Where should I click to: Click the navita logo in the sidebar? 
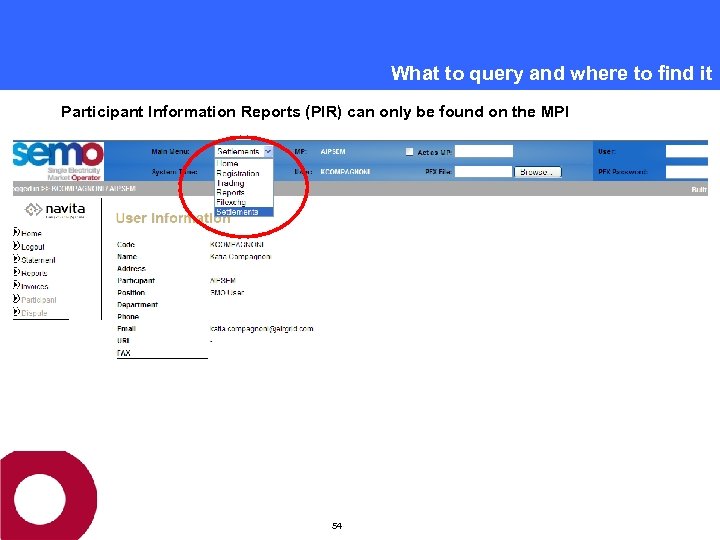pyautogui.click(x=55, y=210)
